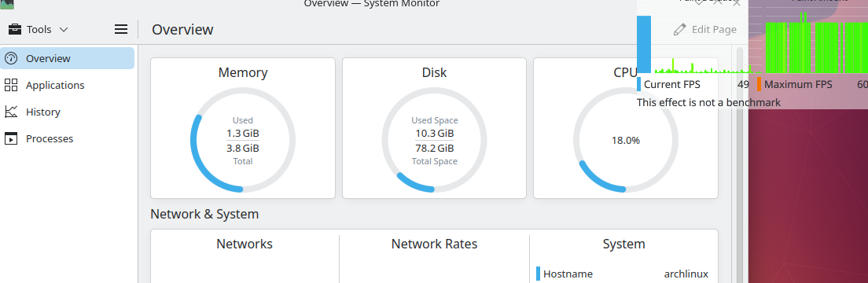Select the Overview gauge icon in sidebar
The height and width of the screenshot is (283, 868).
pyautogui.click(x=11, y=58)
